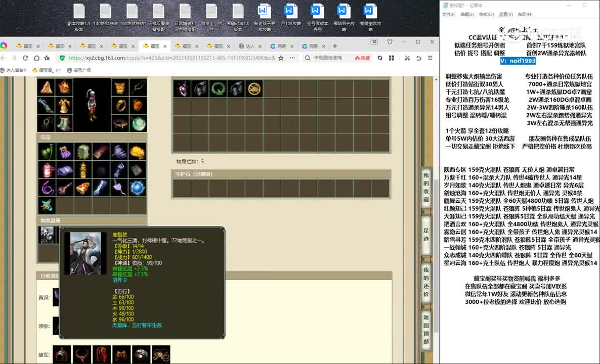Screen dimensions: 600x364
Task: Open the browser hamburger main menu
Action: (x=430, y=58)
